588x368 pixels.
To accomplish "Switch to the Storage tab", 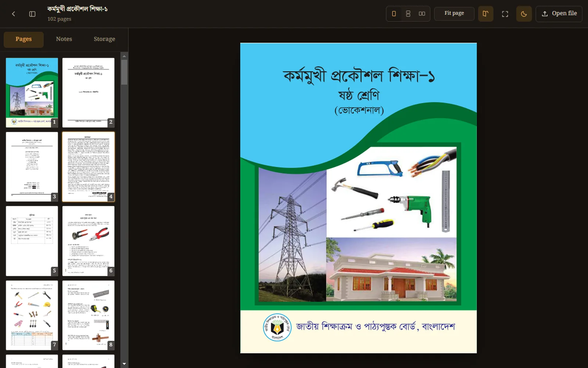I will [x=104, y=39].
